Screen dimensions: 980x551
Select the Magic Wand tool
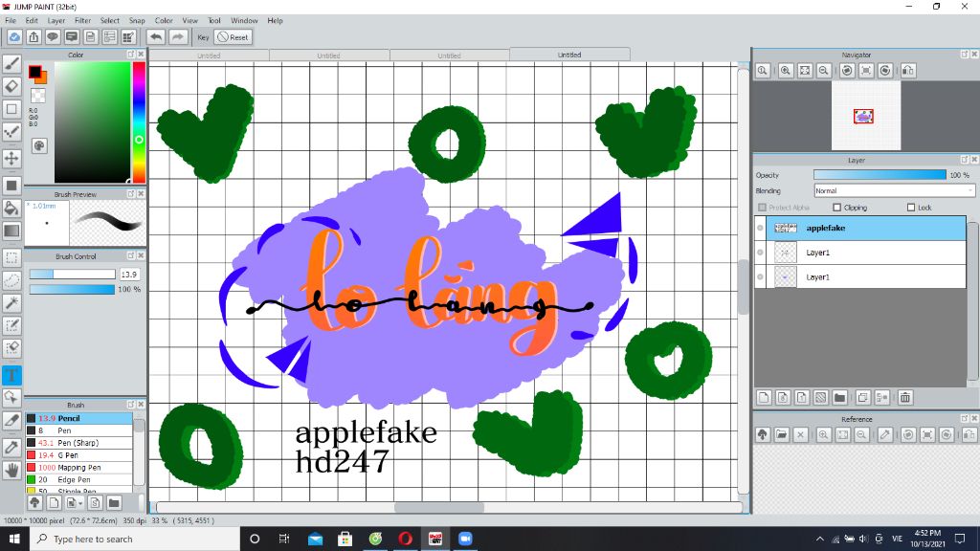[11, 303]
